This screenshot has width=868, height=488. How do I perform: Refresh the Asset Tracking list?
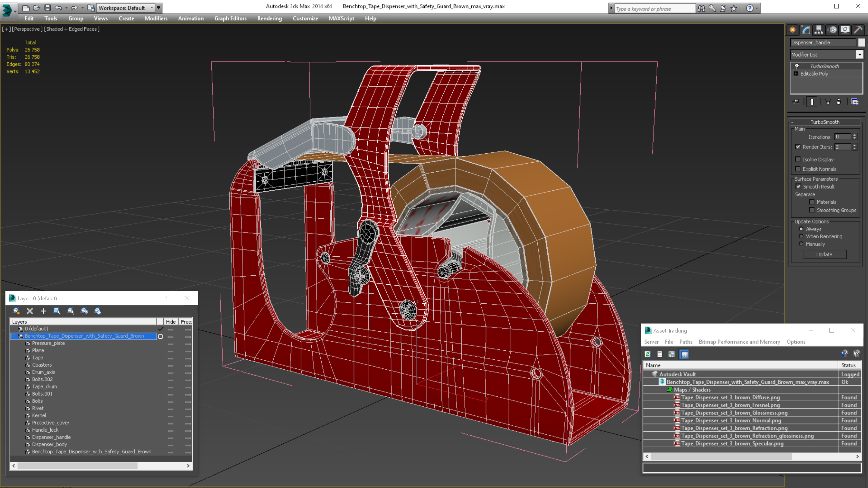coord(647,354)
